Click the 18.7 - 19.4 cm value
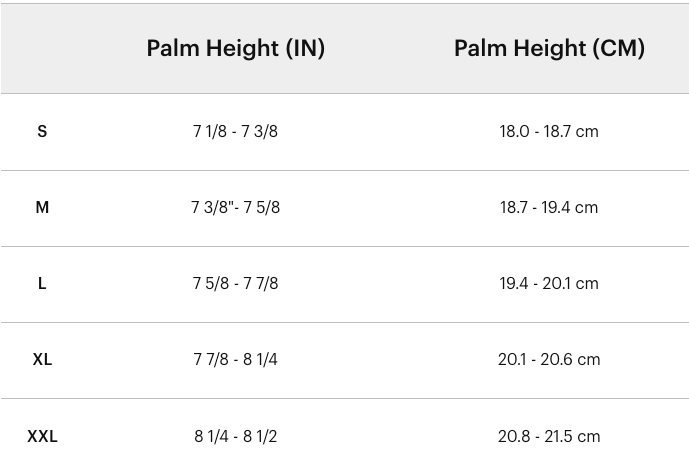This screenshot has height=476, width=689. tap(549, 207)
